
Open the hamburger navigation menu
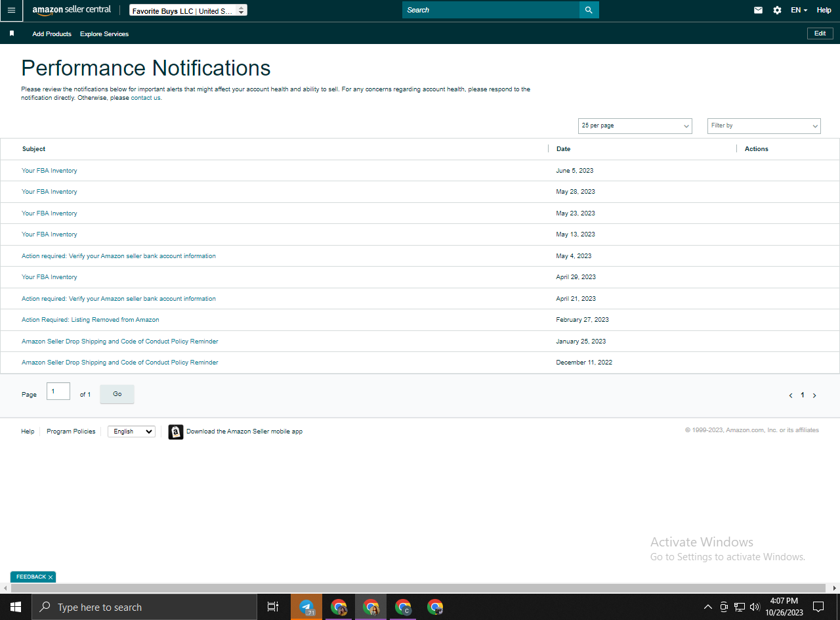click(11, 11)
